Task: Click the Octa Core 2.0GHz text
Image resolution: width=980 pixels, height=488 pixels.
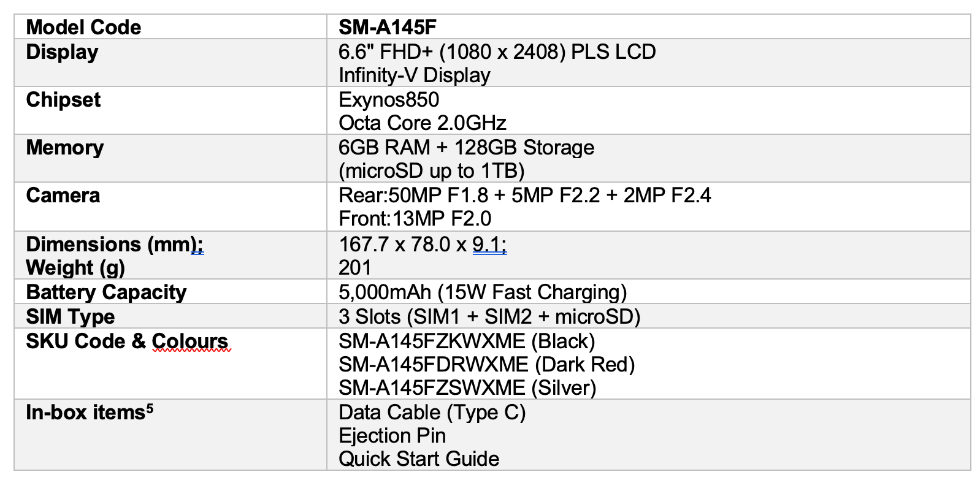Action: pos(422,123)
